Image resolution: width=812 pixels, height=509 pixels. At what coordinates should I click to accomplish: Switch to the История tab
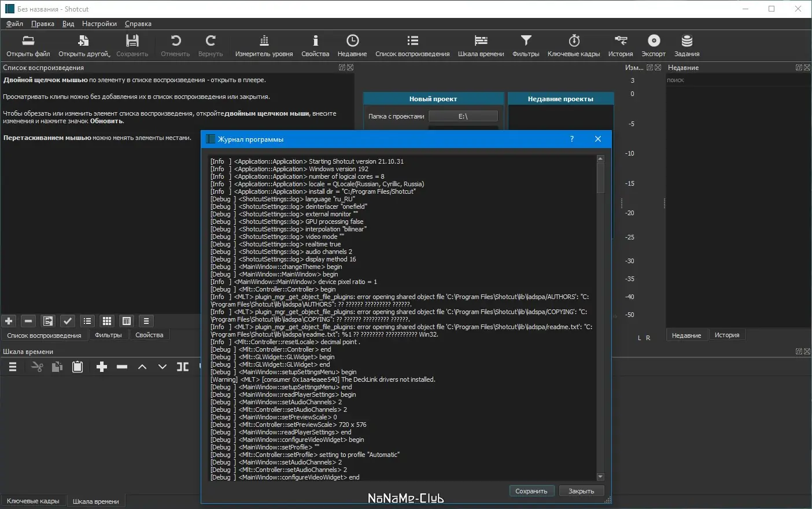(x=727, y=335)
